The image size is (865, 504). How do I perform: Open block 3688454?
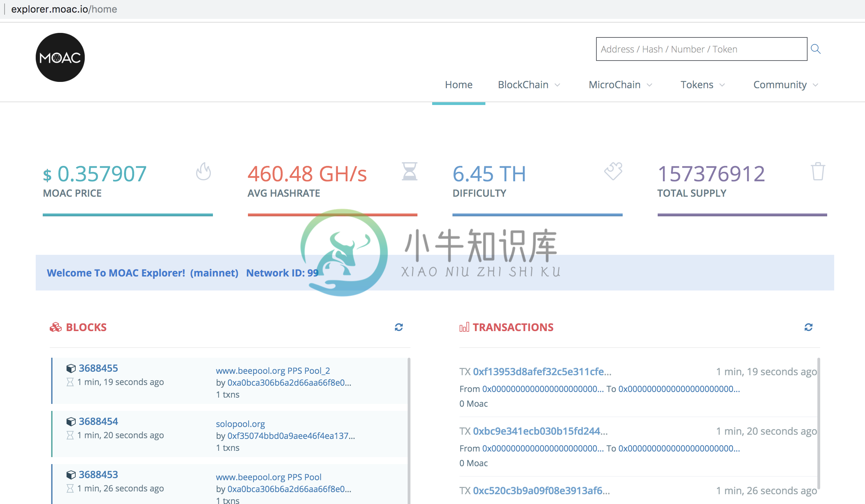pyautogui.click(x=98, y=421)
